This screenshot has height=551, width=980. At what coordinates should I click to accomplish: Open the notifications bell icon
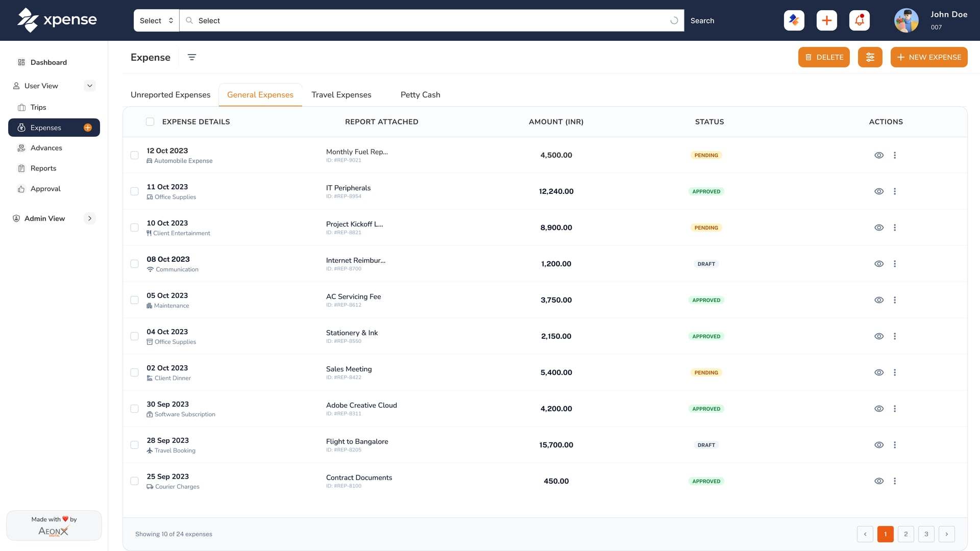pyautogui.click(x=860, y=20)
